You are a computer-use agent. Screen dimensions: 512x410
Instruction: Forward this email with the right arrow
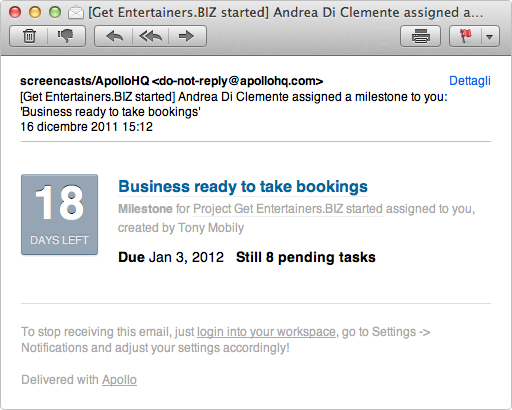click(187, 36)
